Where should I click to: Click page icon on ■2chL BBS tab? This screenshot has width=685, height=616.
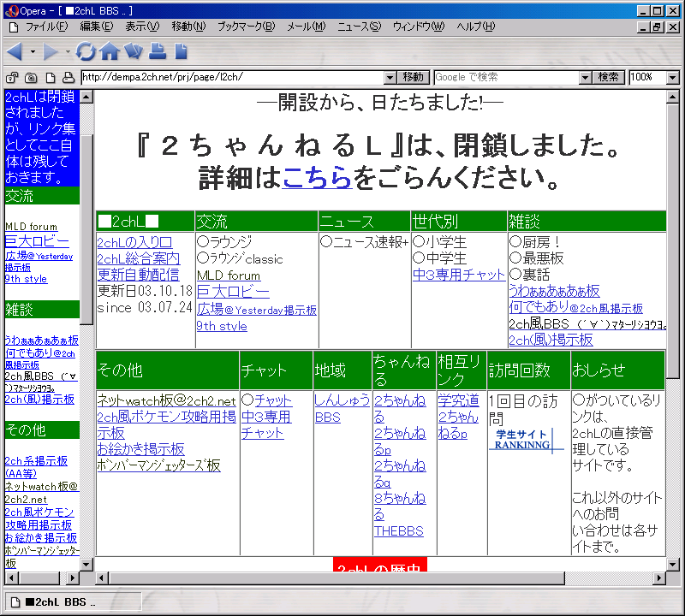[15, 602]
